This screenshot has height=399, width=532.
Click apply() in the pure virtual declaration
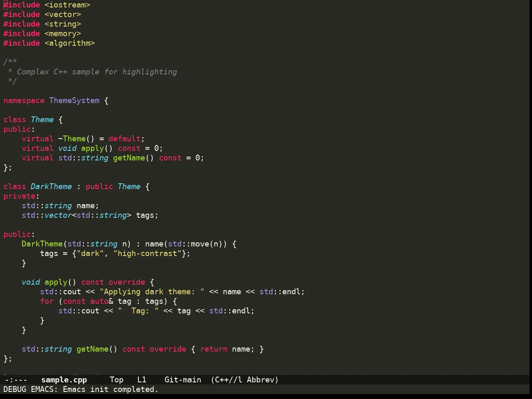(97, 148)
